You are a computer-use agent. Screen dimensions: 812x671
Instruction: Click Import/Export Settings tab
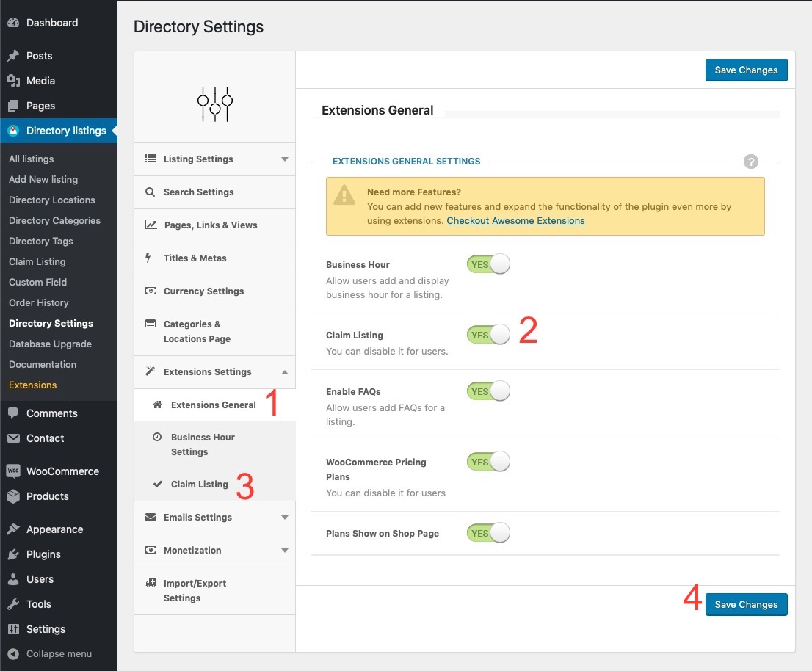[215, 591]
